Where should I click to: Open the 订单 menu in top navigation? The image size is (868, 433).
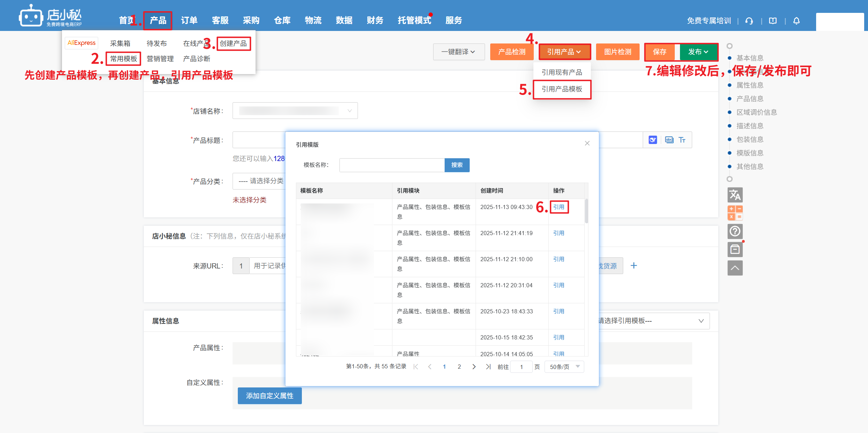coord(189,21)
